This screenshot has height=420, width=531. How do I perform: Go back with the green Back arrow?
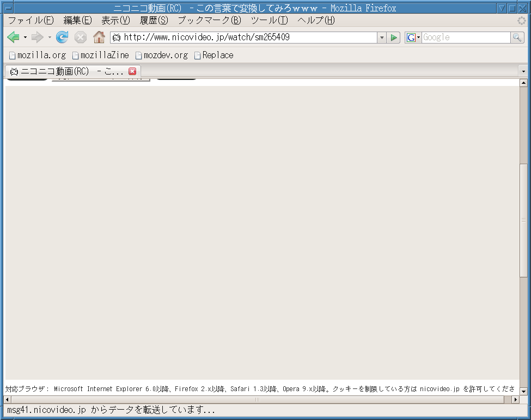(x=13, y=37)
